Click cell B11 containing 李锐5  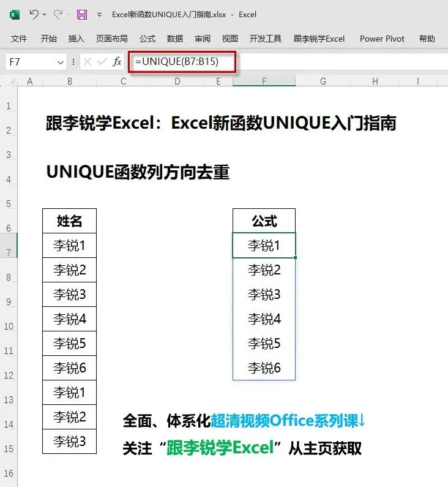70,344
